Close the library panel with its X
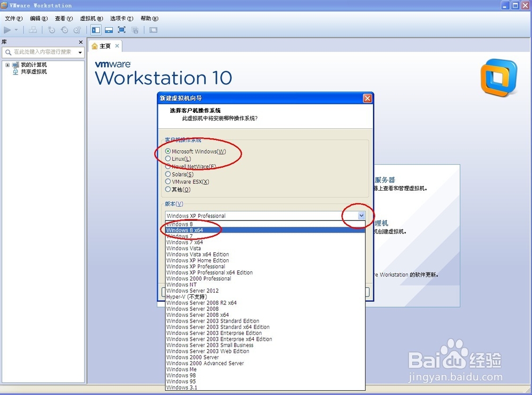 pyautogui.click(x=81, y=42)
